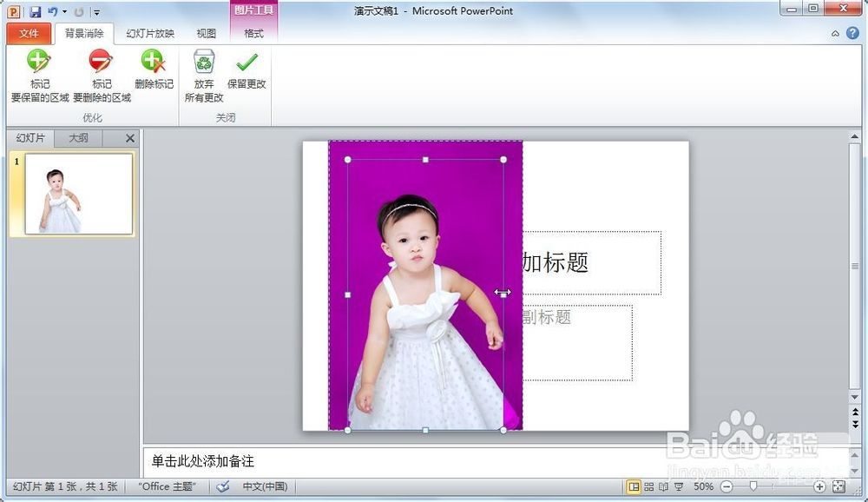This screenshot has width=868, height=502.
Task: Toggle Reading view in status bar
Action: point(663,486)
